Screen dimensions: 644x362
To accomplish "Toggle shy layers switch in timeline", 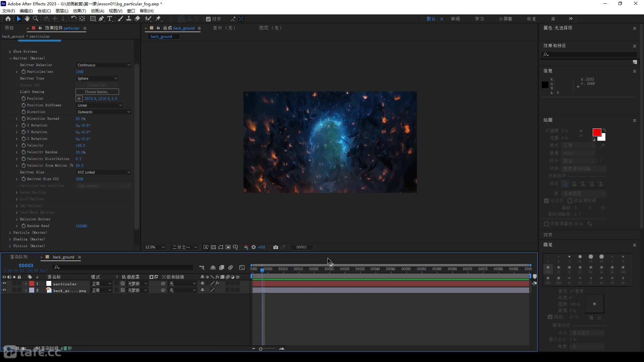I will 213,267.
